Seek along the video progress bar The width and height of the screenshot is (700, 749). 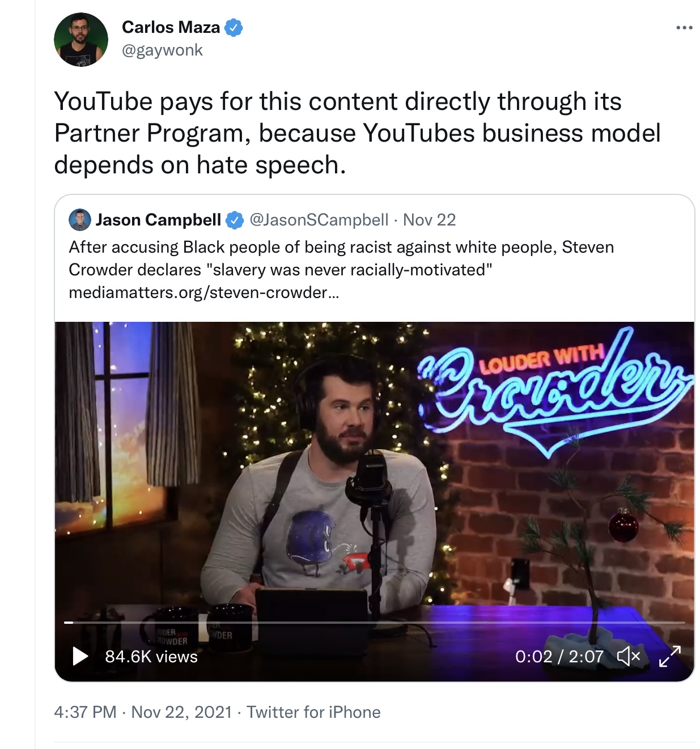[375, 623]
